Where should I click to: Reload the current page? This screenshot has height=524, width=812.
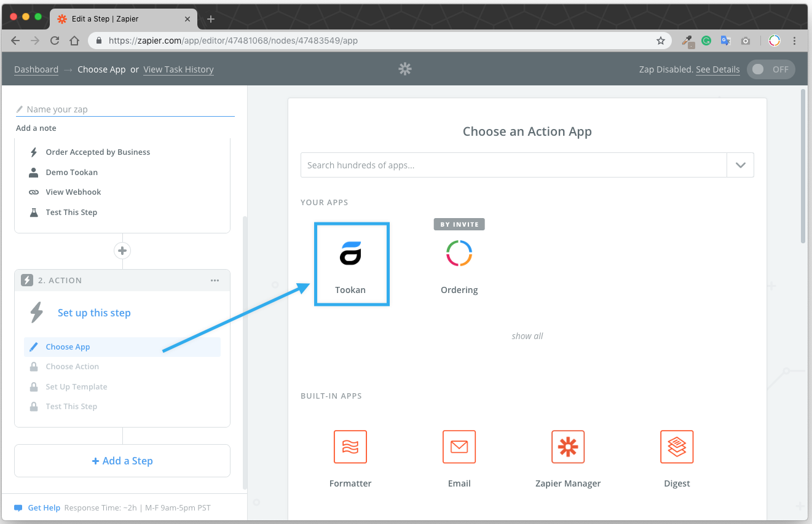pos(55,41)
